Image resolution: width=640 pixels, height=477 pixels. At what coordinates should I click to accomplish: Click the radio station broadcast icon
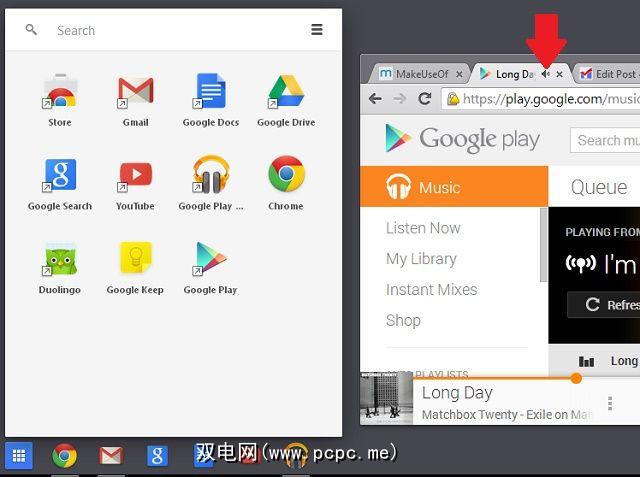click(x=580, y=264)
